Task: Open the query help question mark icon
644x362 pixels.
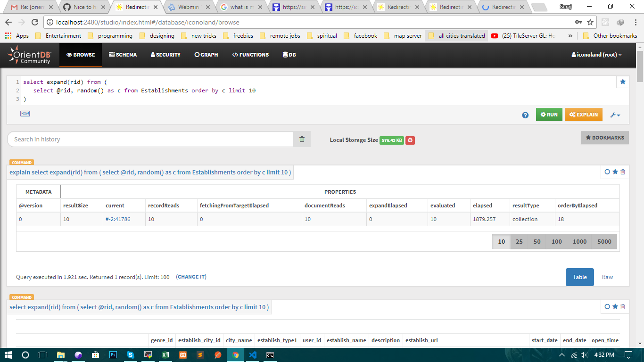Action: 525,115
